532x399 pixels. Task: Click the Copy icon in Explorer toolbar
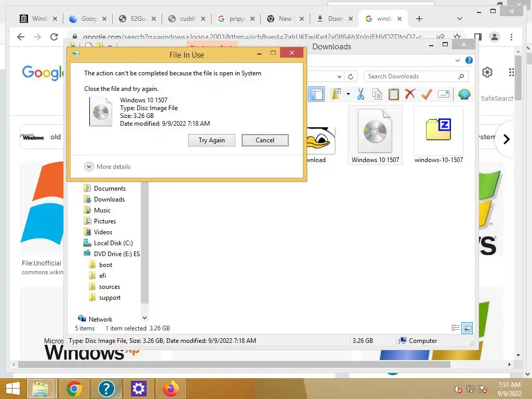tap(377, 94)
